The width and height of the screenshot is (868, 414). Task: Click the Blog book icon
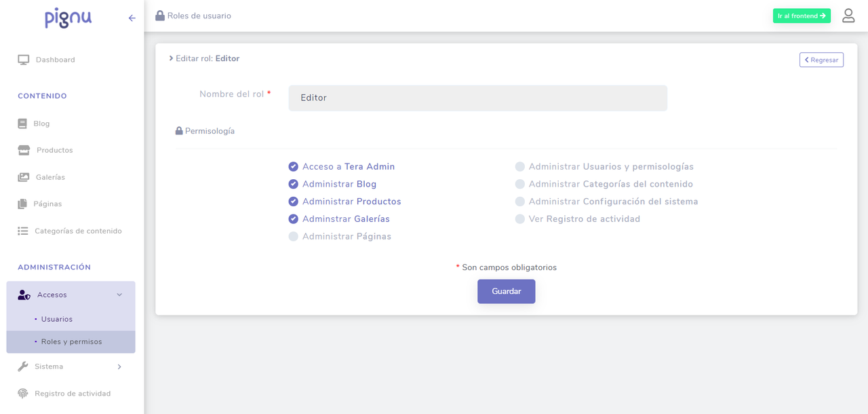point(23,124)
